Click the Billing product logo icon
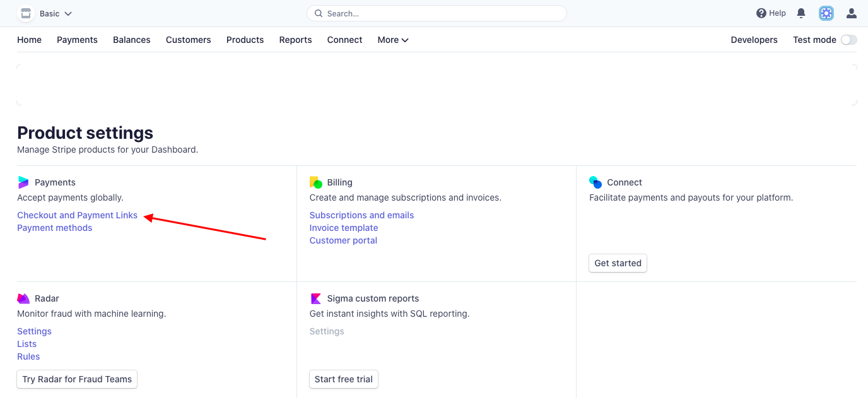Screen dimensions: 868x400 [x=316, y=182]
